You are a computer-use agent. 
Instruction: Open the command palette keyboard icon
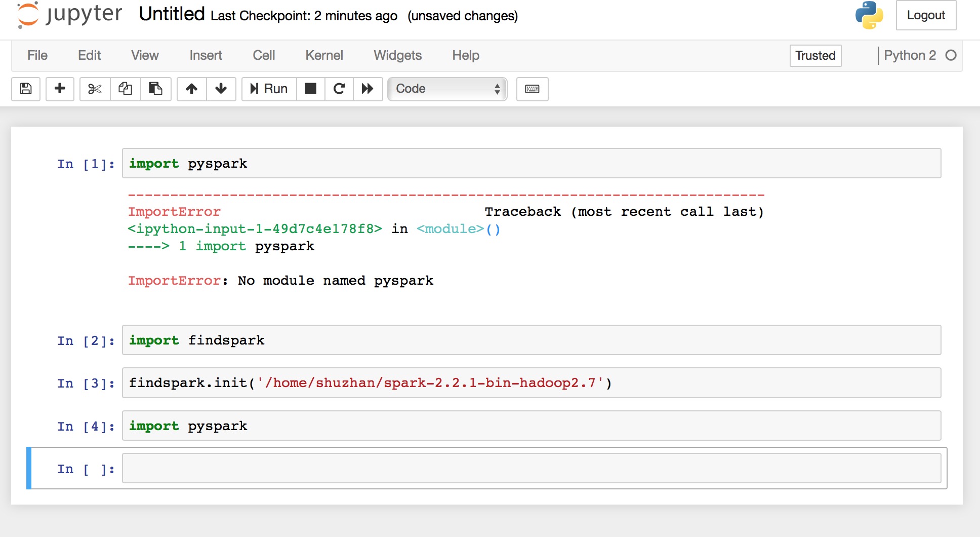point(532,89)
